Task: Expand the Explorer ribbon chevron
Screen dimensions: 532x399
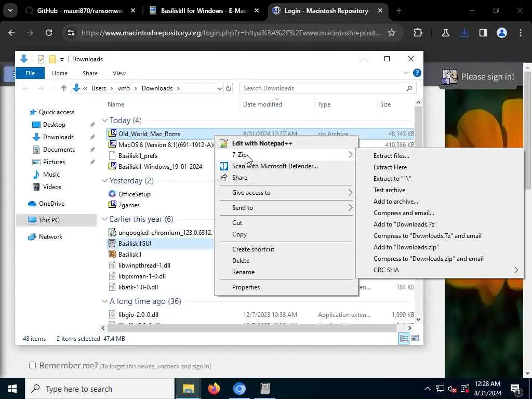Action: coord(406,73)
